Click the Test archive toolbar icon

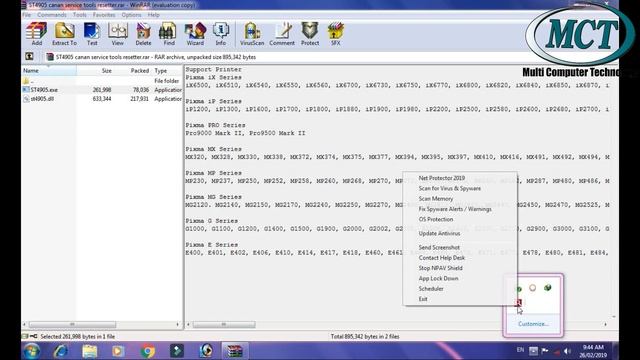92,34
